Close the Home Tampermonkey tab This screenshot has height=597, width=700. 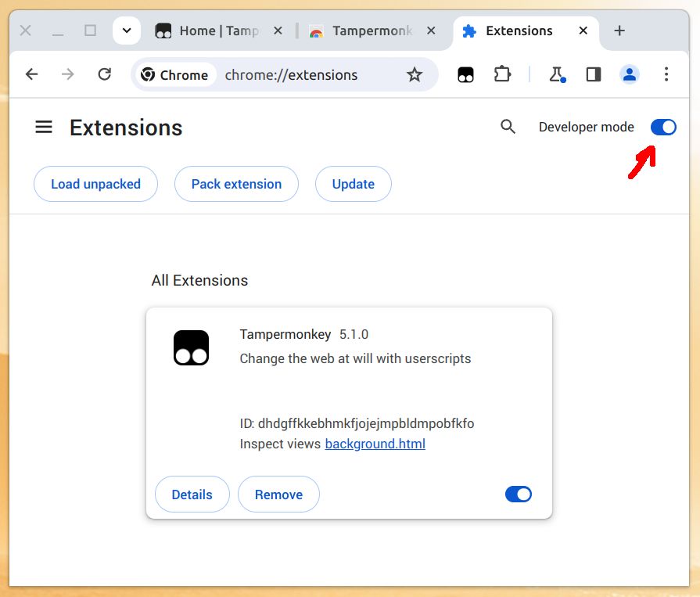[x=278, y=31]
